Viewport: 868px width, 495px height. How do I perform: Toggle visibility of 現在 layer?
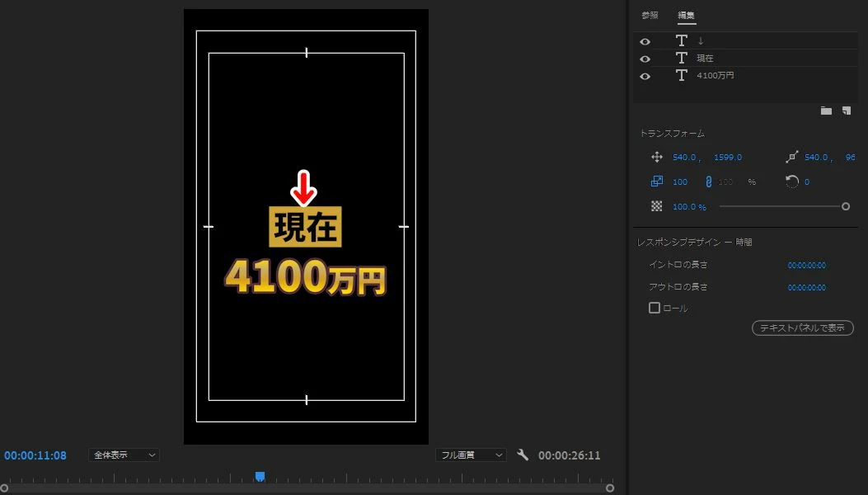click(x=645, y=59)
